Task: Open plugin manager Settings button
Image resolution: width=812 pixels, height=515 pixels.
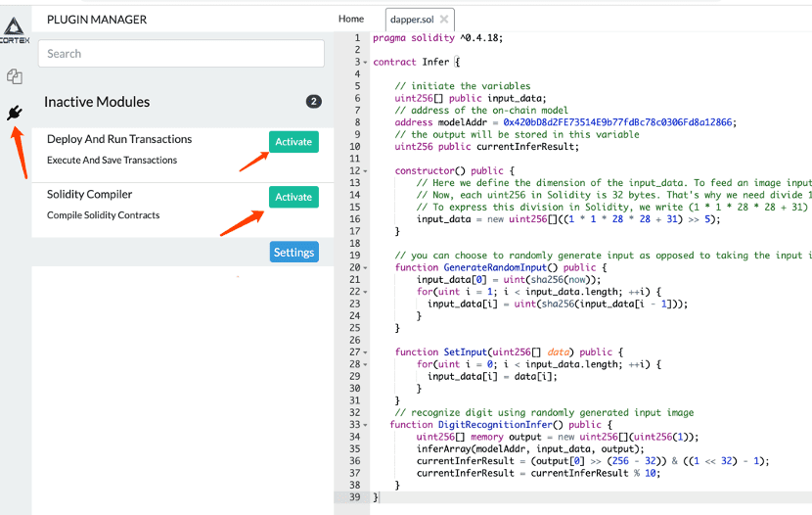Action: (x=293, y=253)
